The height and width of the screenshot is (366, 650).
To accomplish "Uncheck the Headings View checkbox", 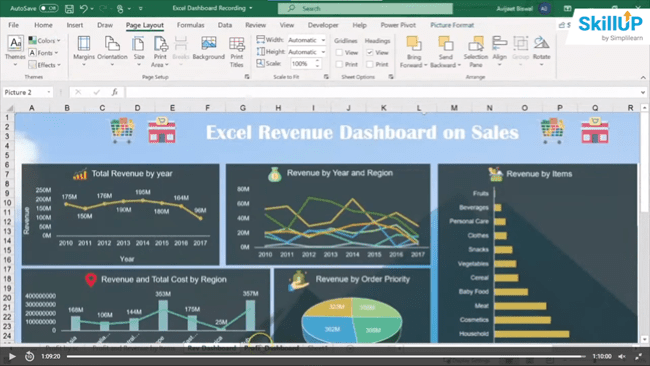I will 370,53.
